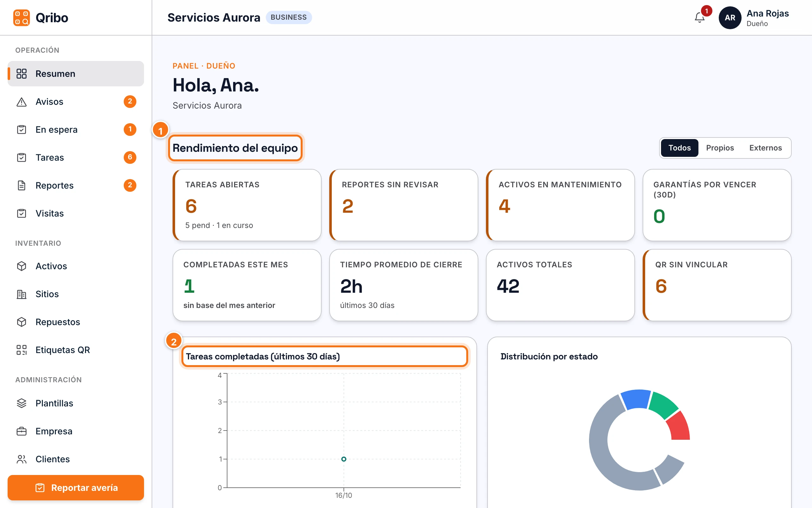Click the En espera clipboard icon
Viewport: 812px width, 508px height.
pyautogui.click(x=22, y=130)
